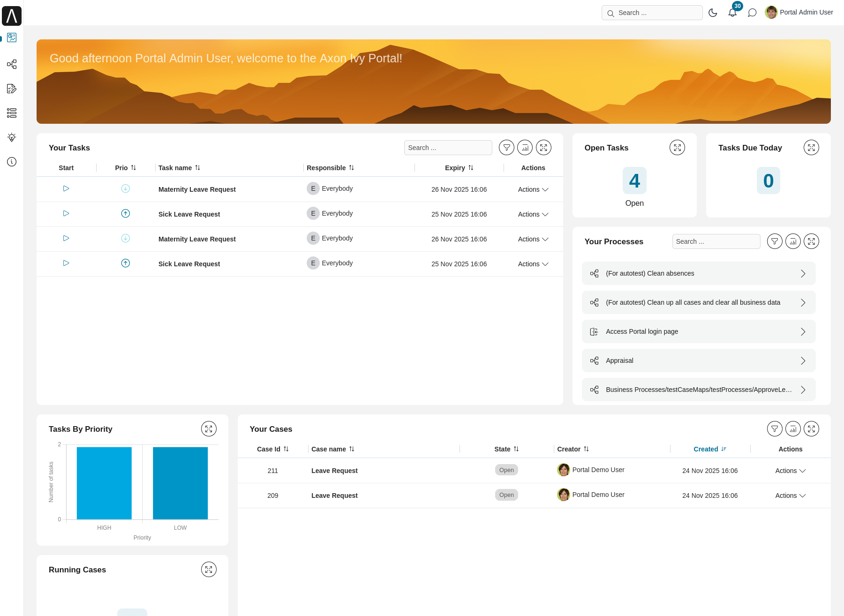Expand Tasks Due Today widget to fullscreen
This screenshot has height=616, width=844.
point(811,147)
